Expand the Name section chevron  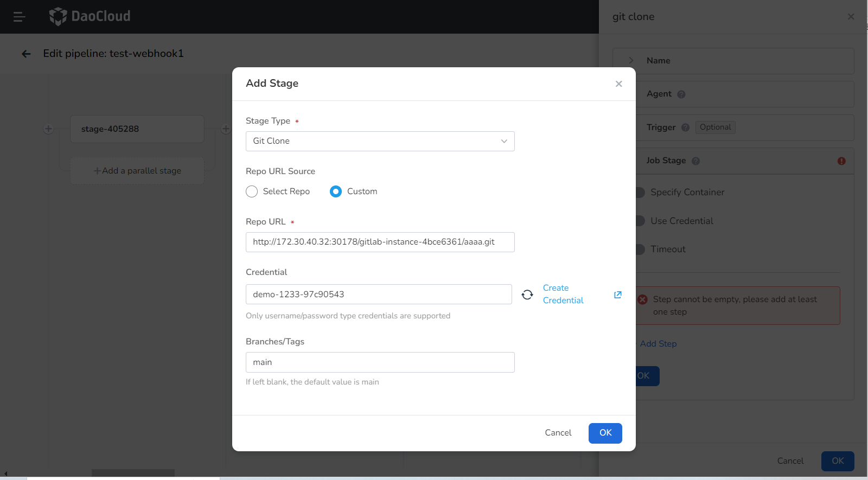[631, 61]
